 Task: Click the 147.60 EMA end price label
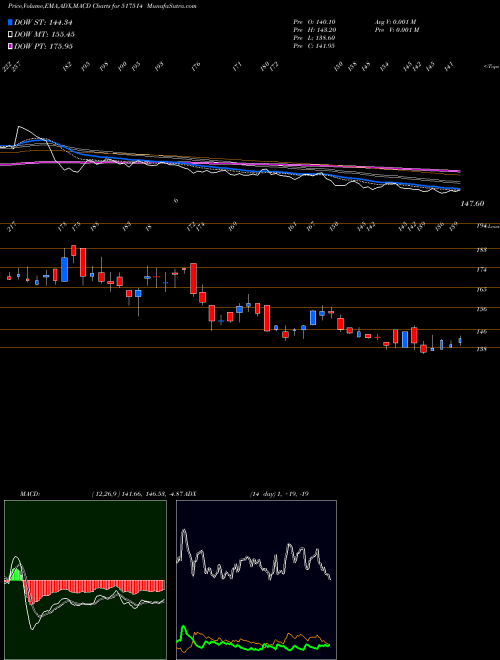(x=472, y=203)
